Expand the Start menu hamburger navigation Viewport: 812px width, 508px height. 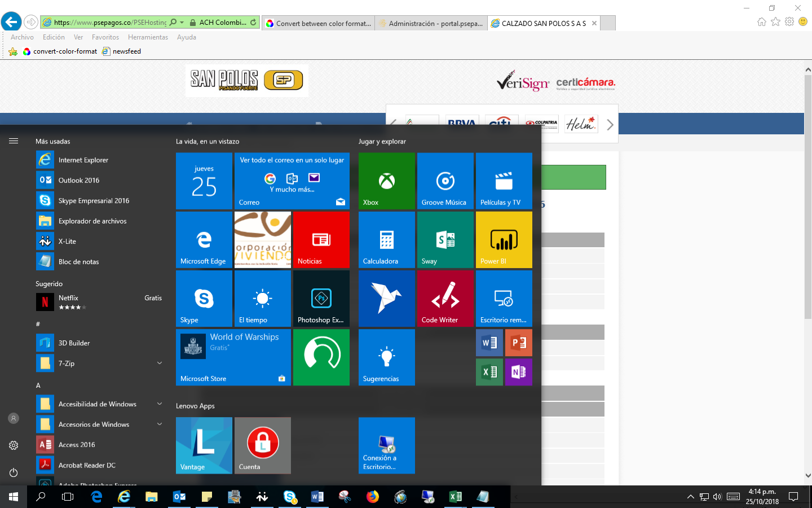click(x=14, y=141)
